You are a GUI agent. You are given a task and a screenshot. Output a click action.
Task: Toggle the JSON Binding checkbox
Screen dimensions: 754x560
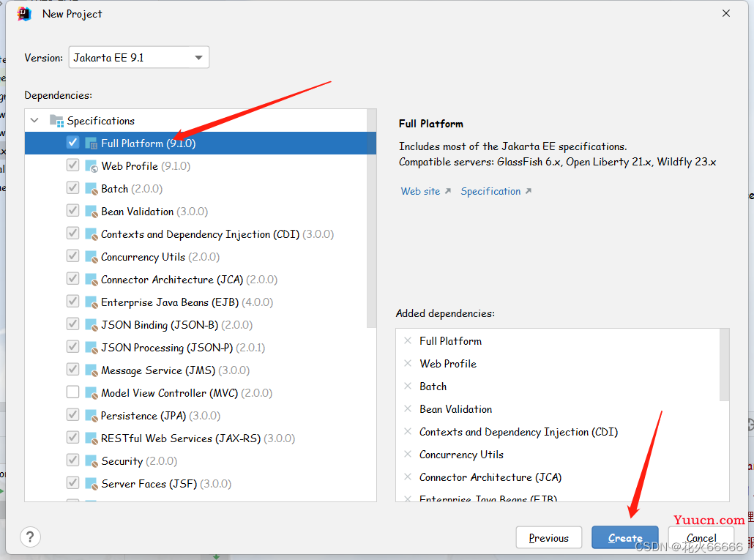pyautogui.click(x=72, y=324)
